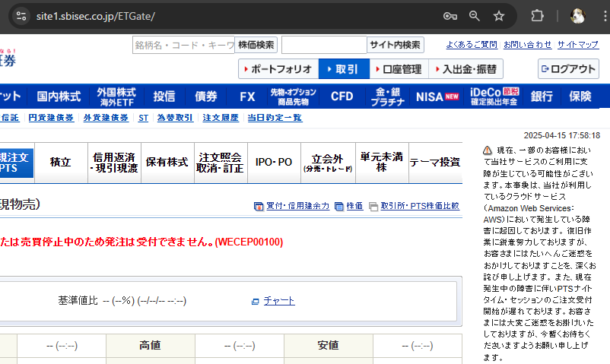
Task: Select 外国株式 海外ETF in navigation bar
Action: coord(116,97)
